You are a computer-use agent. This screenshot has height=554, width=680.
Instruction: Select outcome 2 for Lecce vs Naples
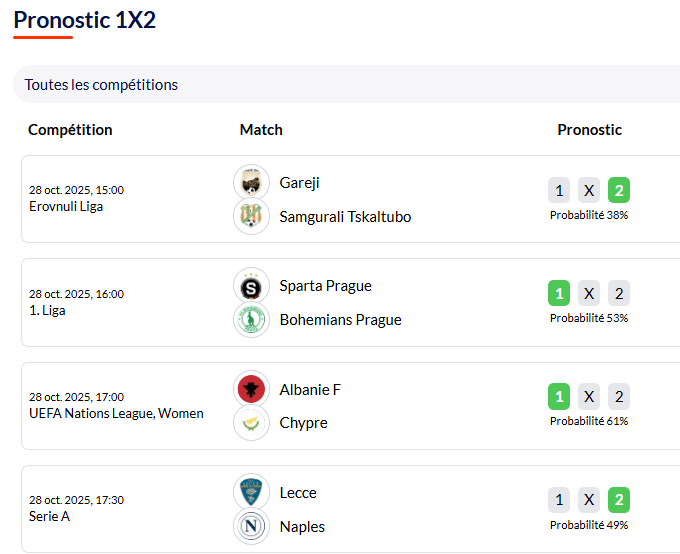pos(619,500)
